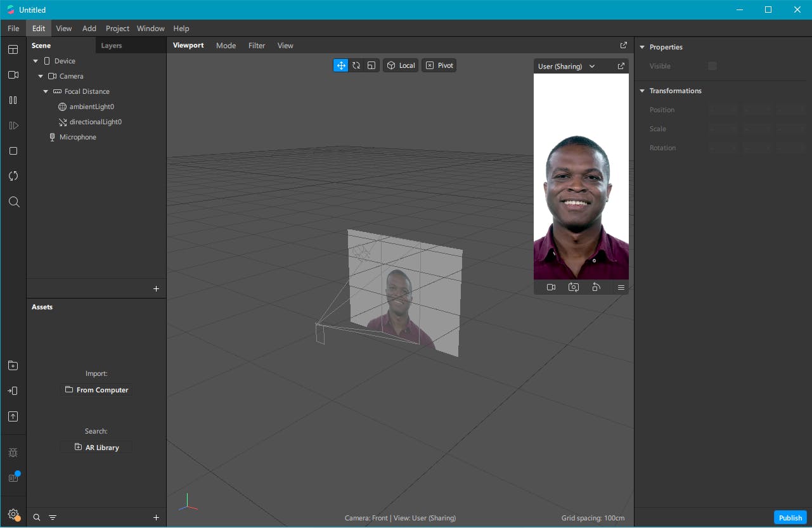Click the stop square icon in sidebar
The width and height of the screenshot is (812, 528).
[x=13, y=151]
